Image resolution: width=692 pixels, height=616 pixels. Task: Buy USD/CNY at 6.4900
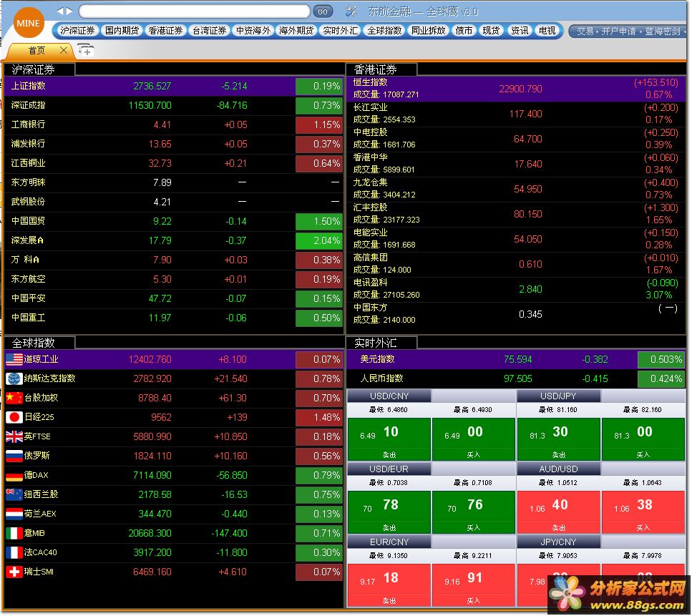pyautogui.click(x=474, y=440)
